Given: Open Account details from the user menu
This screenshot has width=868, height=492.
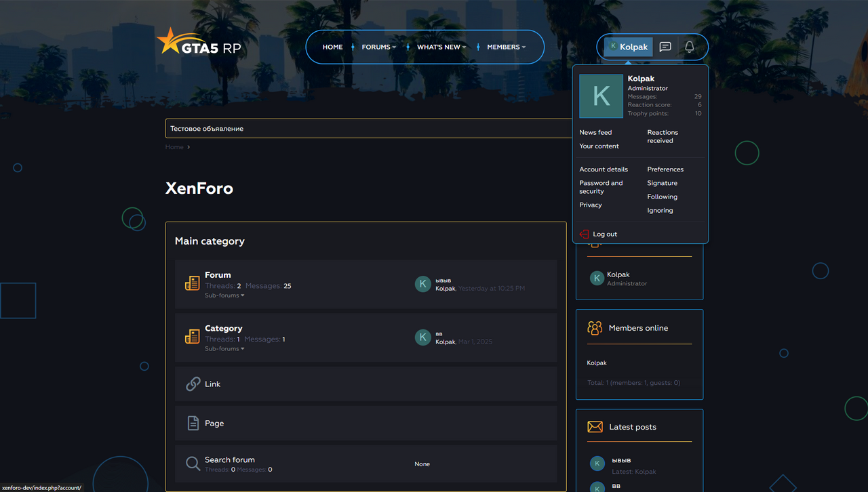Looking at the screenshot, I should (x=604, y=169).
